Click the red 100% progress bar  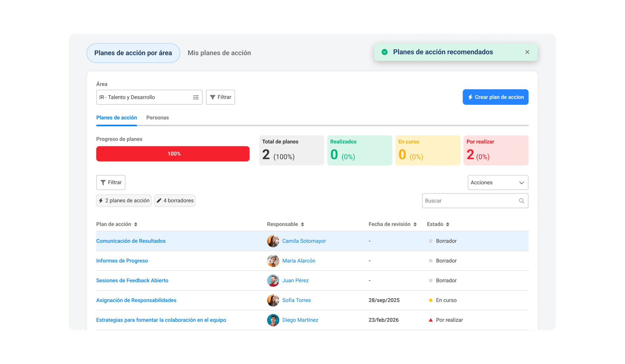click(173, 154)
